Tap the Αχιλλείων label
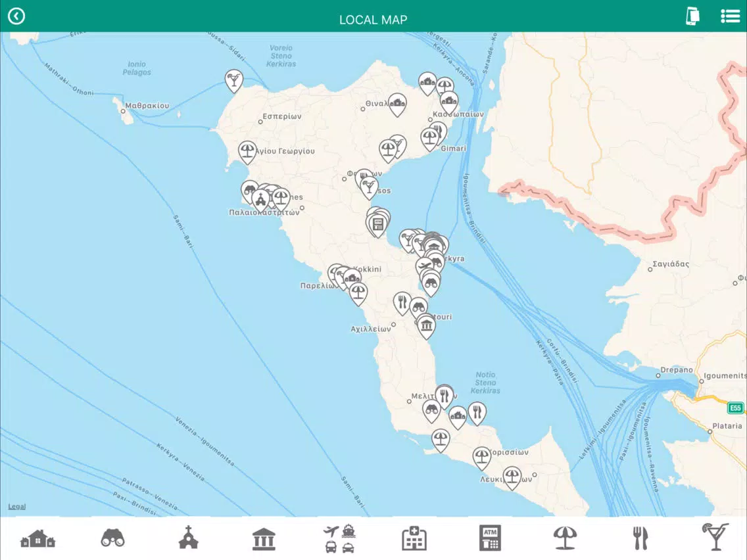Screen dimensions: 747x560 point(371,329)
